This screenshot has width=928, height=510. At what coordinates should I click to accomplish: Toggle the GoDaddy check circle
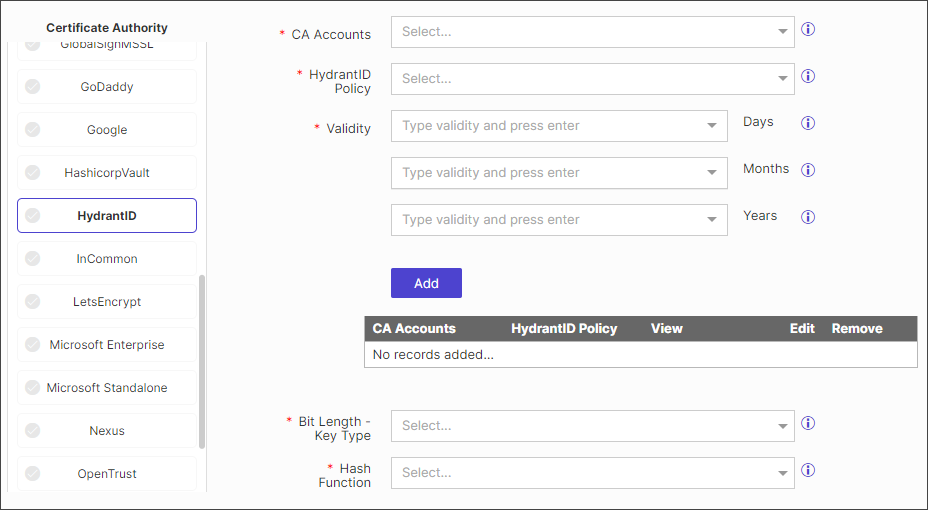(33, 86)
